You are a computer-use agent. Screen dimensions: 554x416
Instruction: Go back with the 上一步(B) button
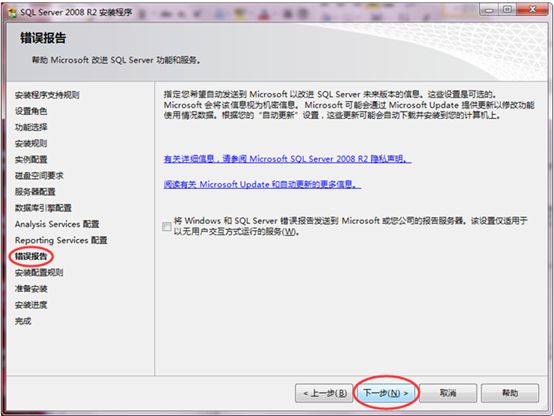(x=324, y=393)
